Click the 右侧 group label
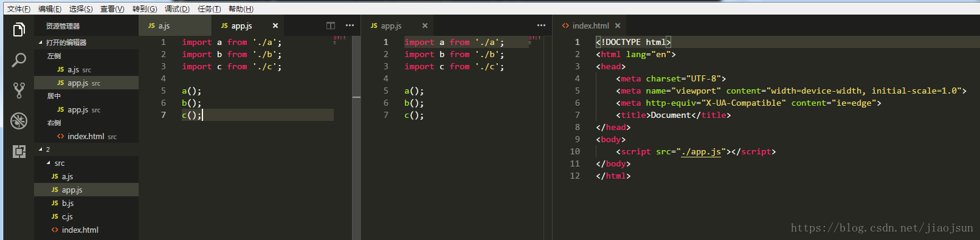Viewport: 980px width, 240px height. 54,123
